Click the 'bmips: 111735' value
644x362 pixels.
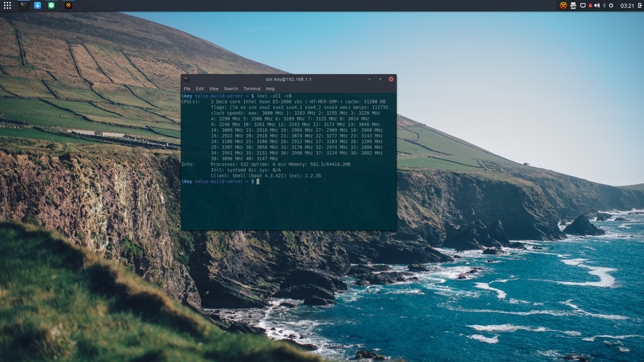click(x=371, y=107)
